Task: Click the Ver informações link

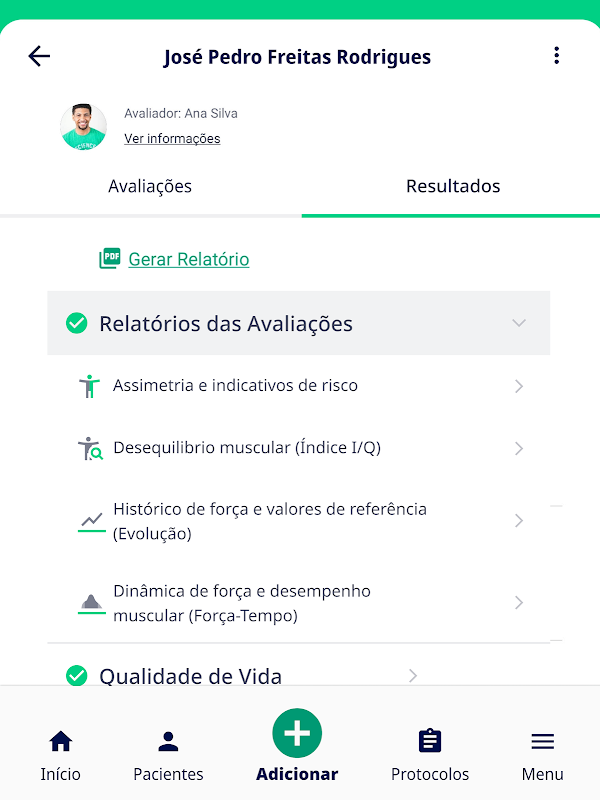Action: coord(172,139)
